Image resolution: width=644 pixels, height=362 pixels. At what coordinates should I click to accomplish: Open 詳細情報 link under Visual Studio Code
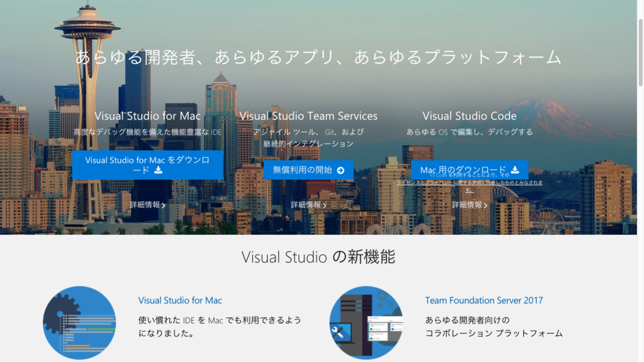pos(469,205)
